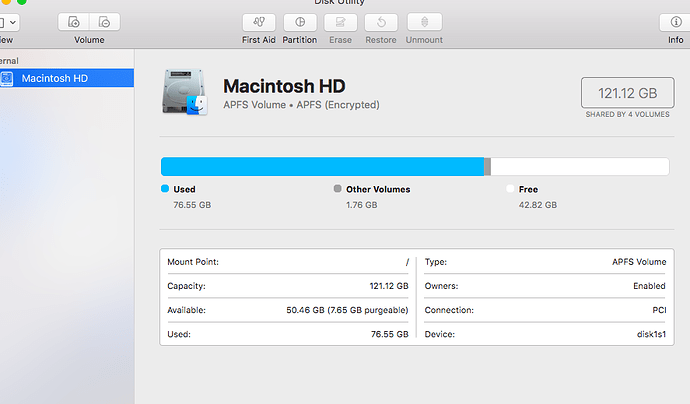Click the Macintosh HD drive icon in the sidebar
The image size is (690, 404).
click(7, 78)
